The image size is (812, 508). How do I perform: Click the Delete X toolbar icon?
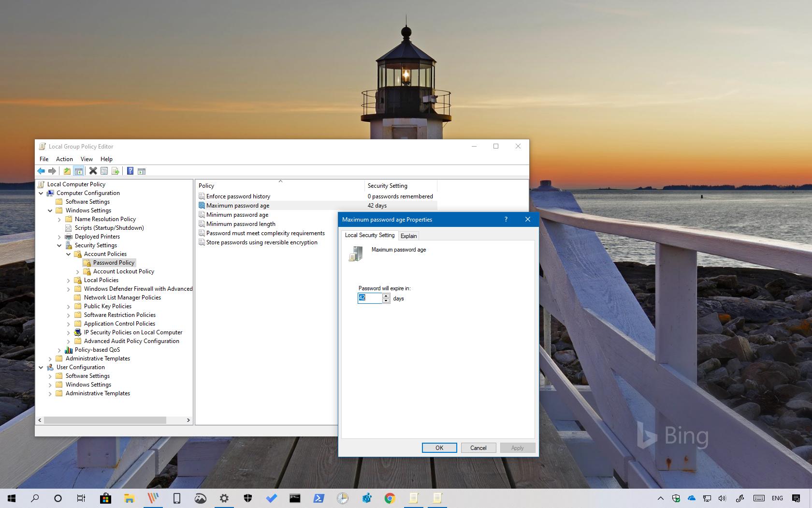point(93,171)
